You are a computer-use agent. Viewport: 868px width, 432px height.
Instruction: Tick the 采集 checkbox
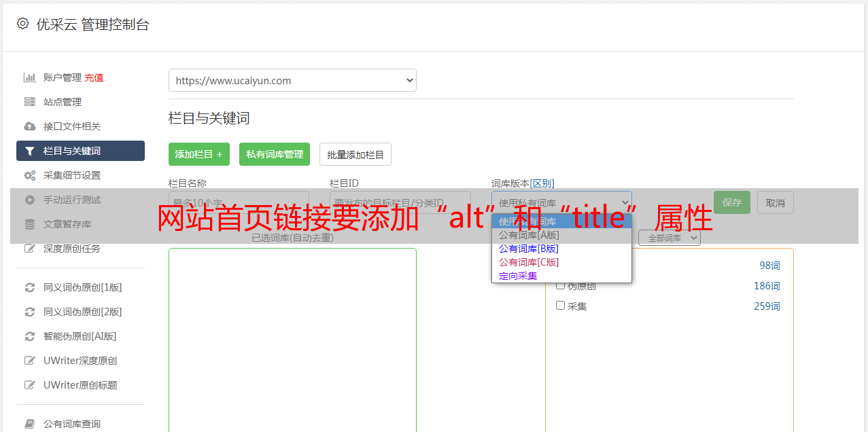click(561, 306)
